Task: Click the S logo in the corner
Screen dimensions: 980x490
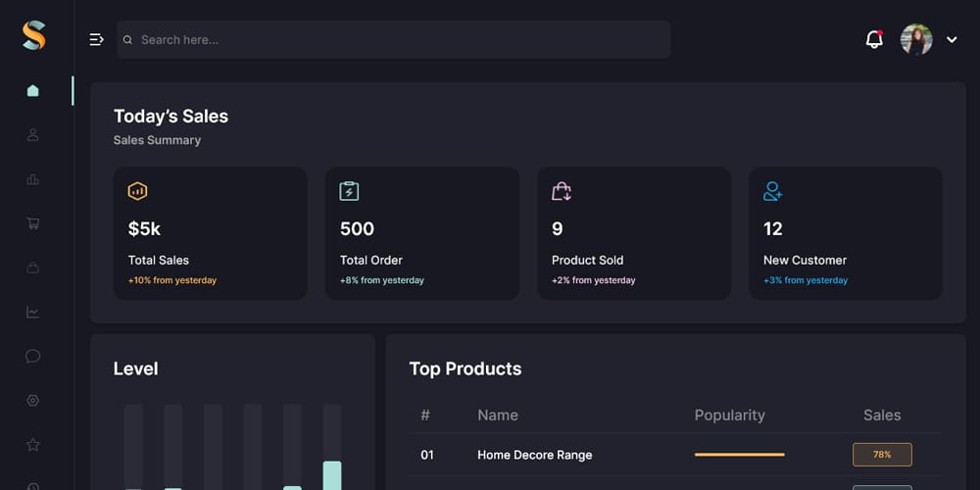Action: (33, 36)
